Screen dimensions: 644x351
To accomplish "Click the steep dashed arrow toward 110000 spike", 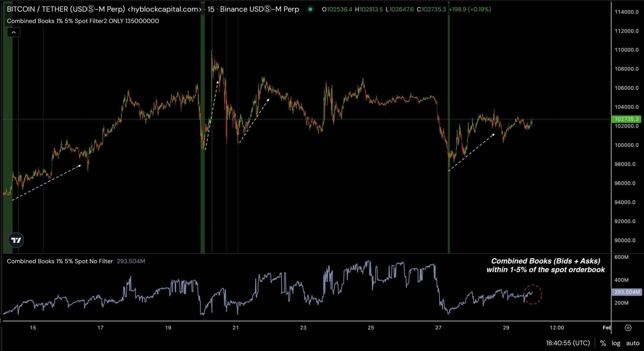I will click(x=212, y=116).
